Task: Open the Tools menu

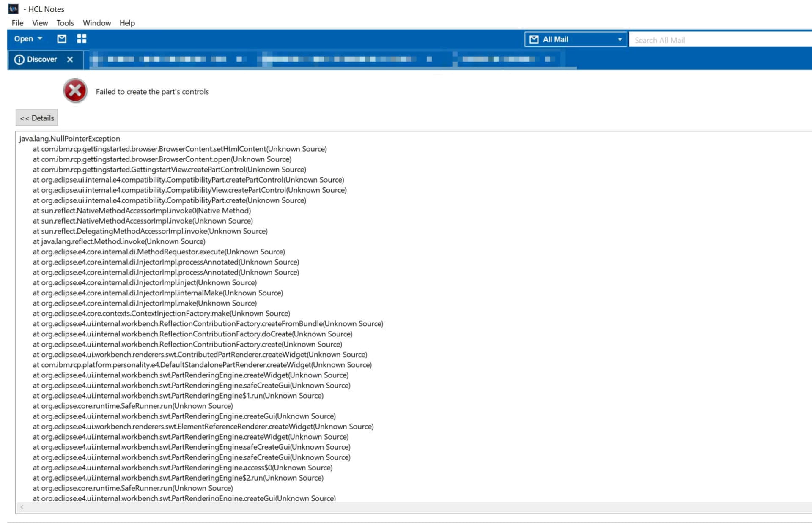Action: tap(65, 23)
